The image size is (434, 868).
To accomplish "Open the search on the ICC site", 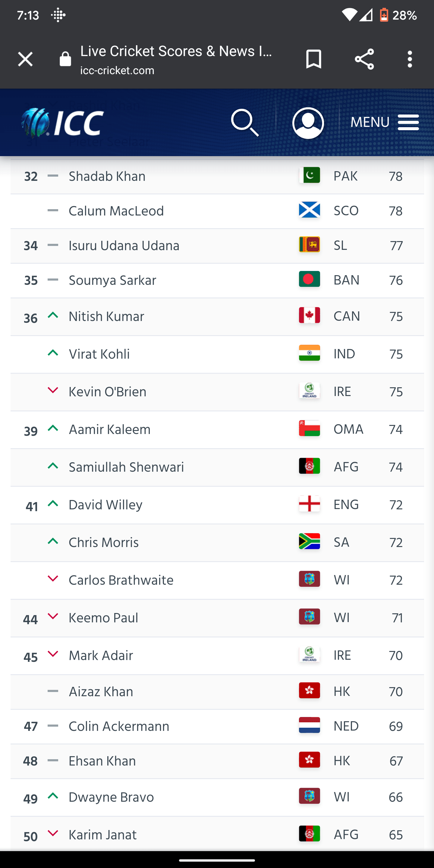I will click(x=245, y=123).
